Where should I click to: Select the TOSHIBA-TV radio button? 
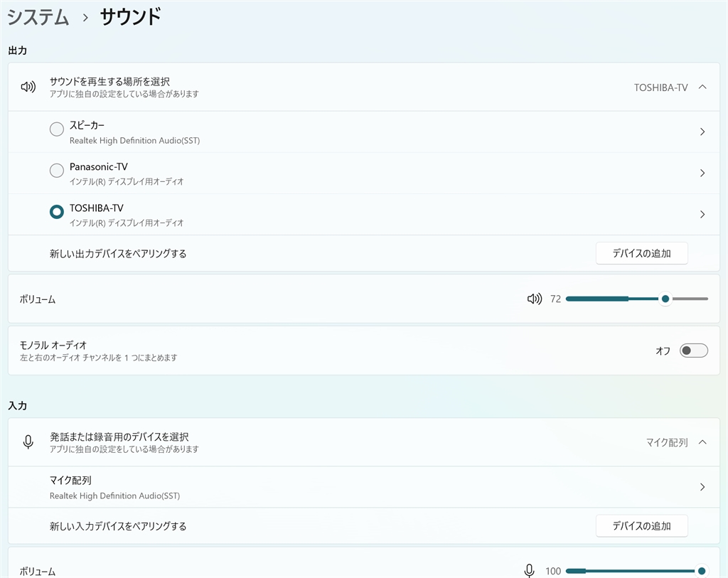click(57, 212)
